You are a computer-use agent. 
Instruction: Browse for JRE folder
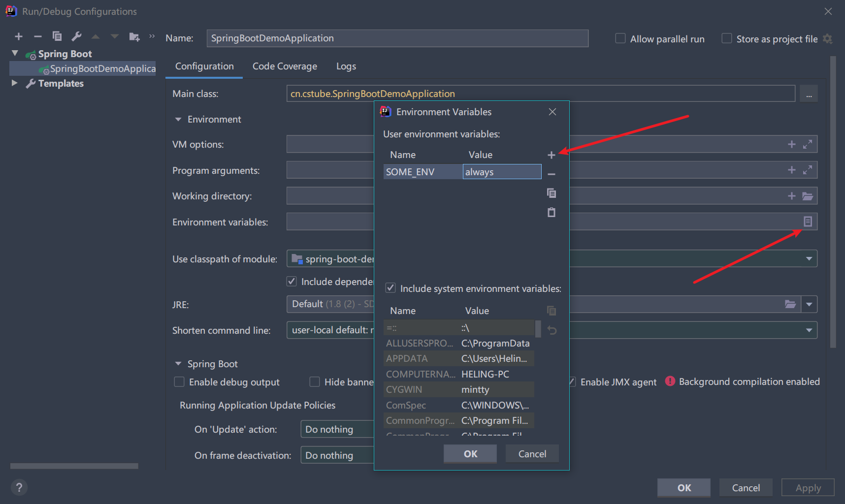click(x=790, y=304)
